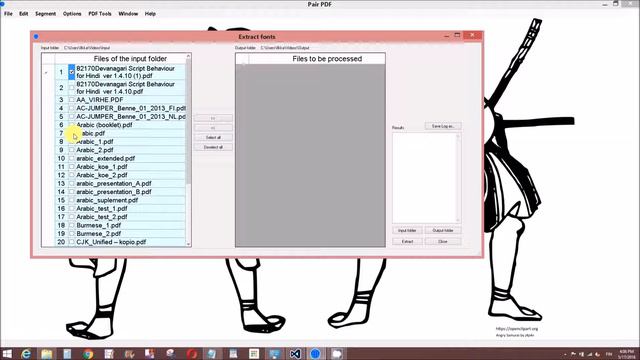Open Google Chrome from the taskbar
Screen dimensions: 640x360
pyautogui.click(x=88, y=353)
